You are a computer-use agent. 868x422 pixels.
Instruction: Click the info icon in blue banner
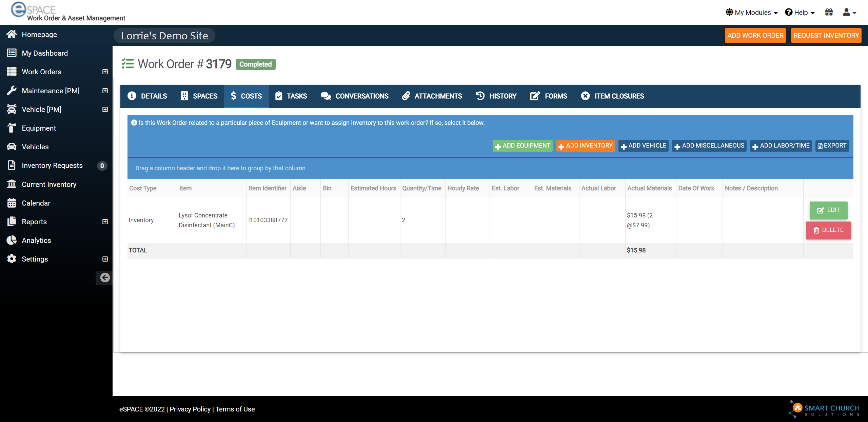[134, 122]
